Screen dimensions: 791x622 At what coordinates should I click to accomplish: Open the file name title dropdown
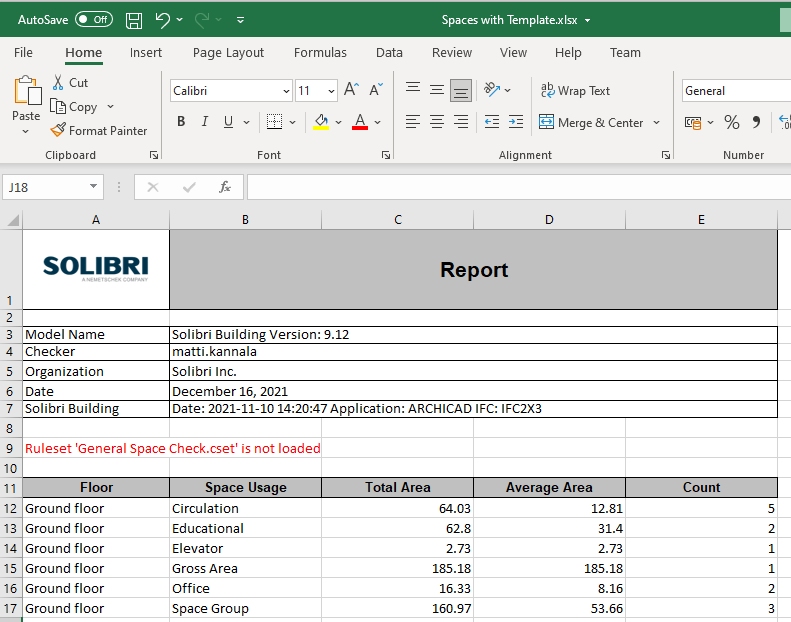click(x=588, y=21)
